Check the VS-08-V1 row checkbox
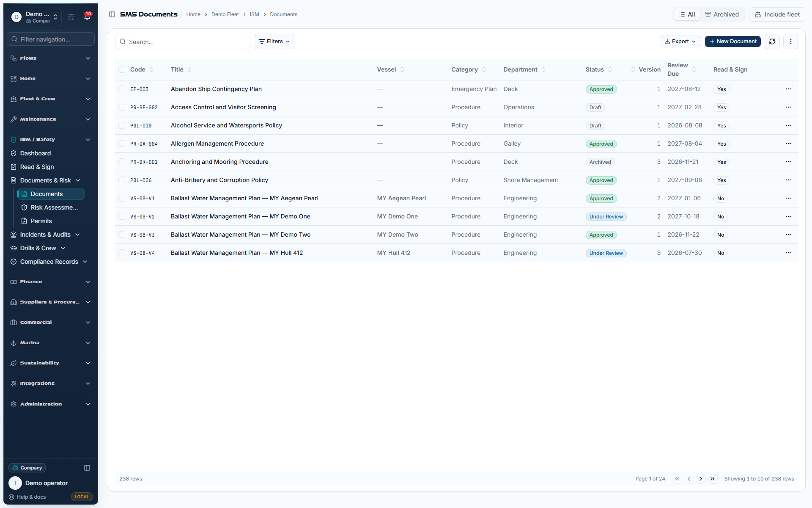Viewport: 812px width, 508px height. (x=122, y=198)
